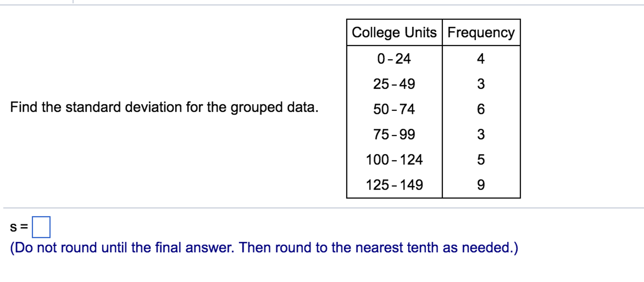This screenshot has height=282, width=644.
Task: Select the 0-24 class interval cell
Action: pos(394,59)
